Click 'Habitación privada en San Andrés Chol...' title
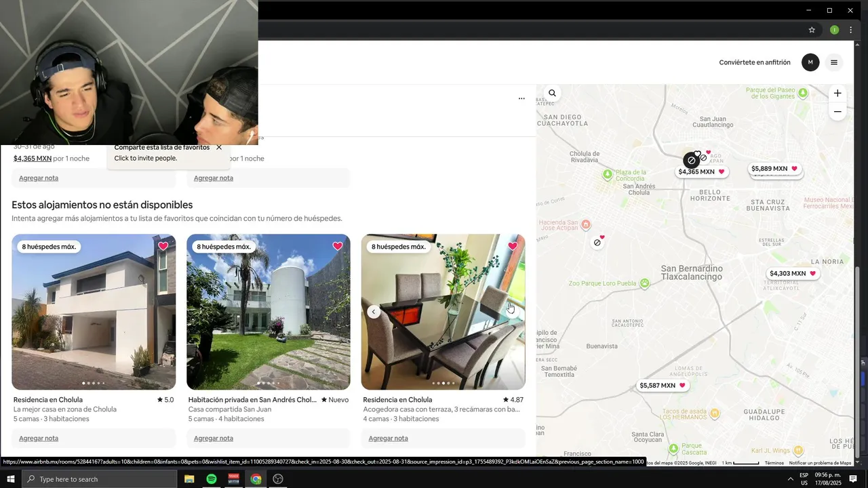The width and height of the screenshot is (868, 488). coord(252,400)
